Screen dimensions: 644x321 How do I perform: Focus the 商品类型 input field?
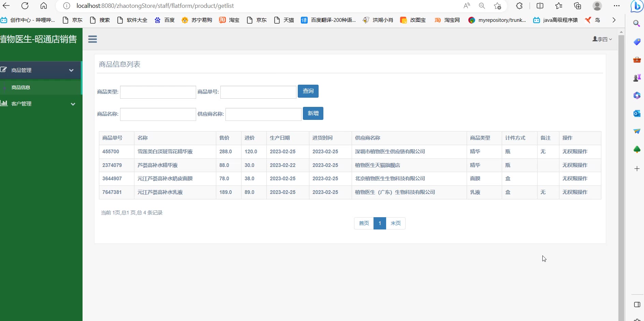click(158, 92)
